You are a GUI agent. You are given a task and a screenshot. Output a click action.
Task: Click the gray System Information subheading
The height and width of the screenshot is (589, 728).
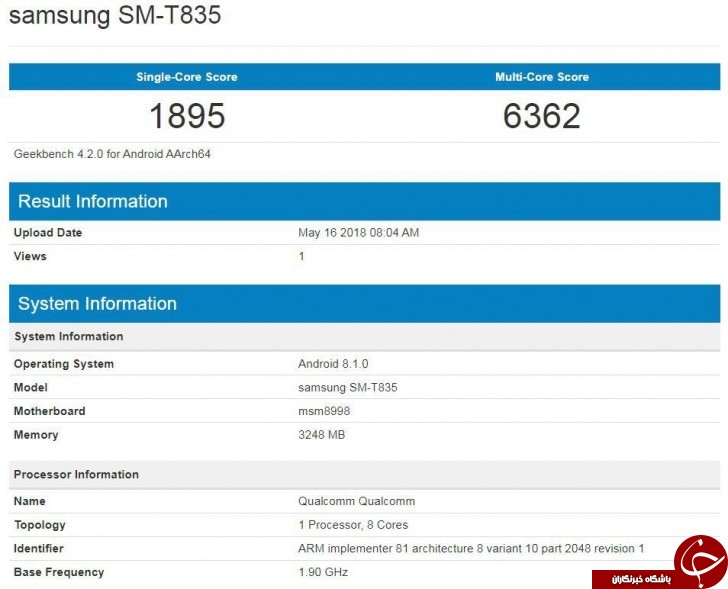pos(364,337)
